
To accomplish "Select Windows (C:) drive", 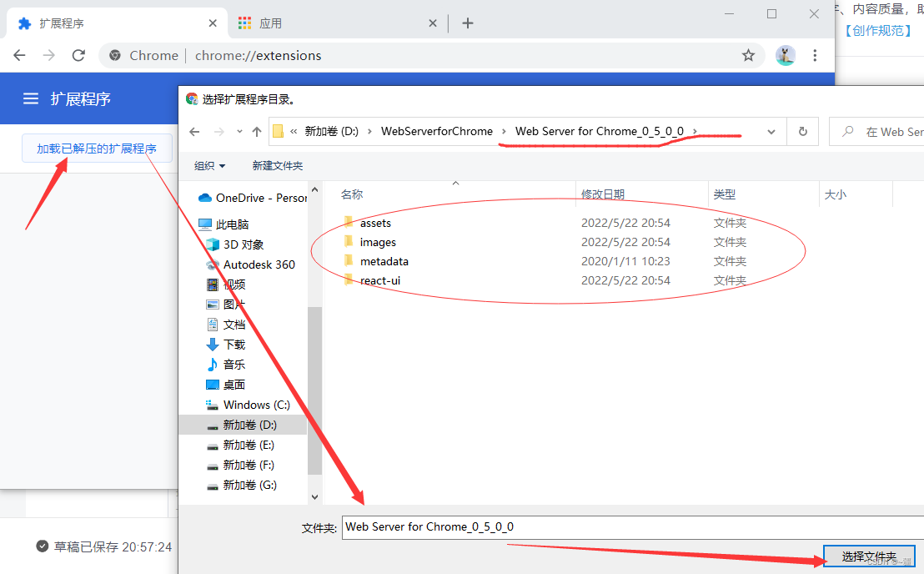I will click(x=248, y=405).
